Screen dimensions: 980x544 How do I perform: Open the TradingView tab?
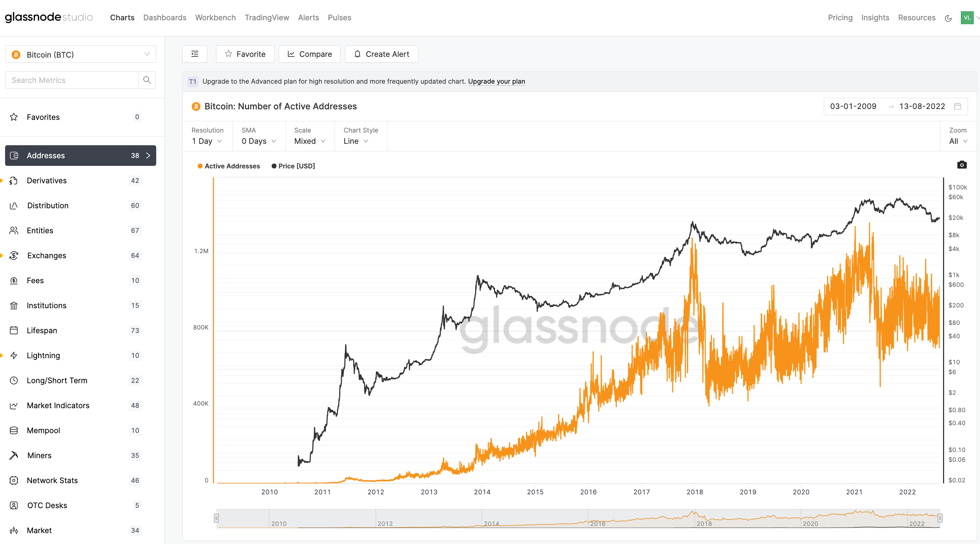coord(267,17)
